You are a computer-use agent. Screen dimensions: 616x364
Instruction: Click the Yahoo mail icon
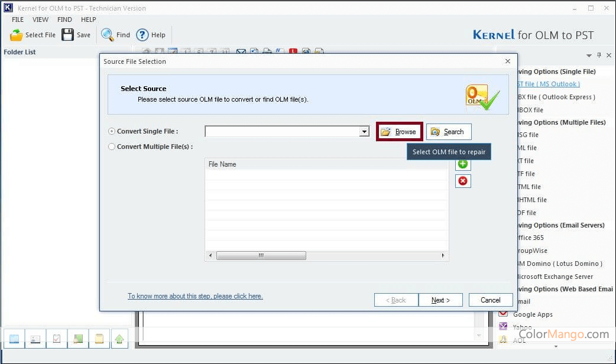[503, 326]
